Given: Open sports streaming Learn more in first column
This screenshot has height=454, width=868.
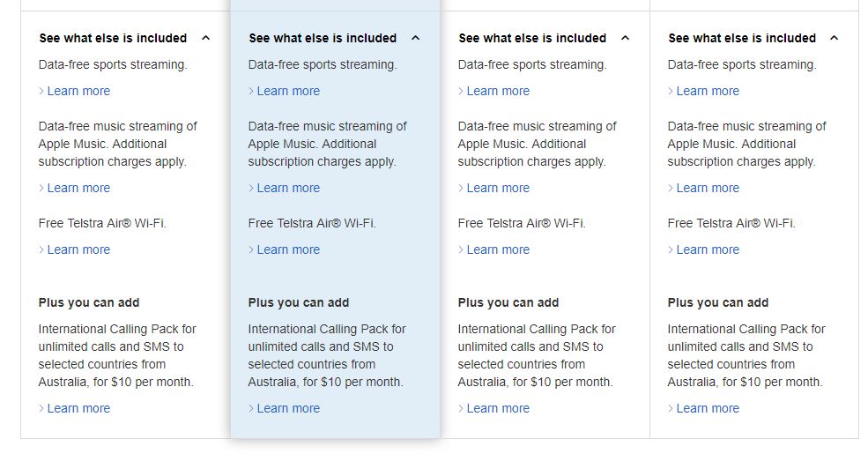Looking at the screenshot, I should (x=75, y=91).
